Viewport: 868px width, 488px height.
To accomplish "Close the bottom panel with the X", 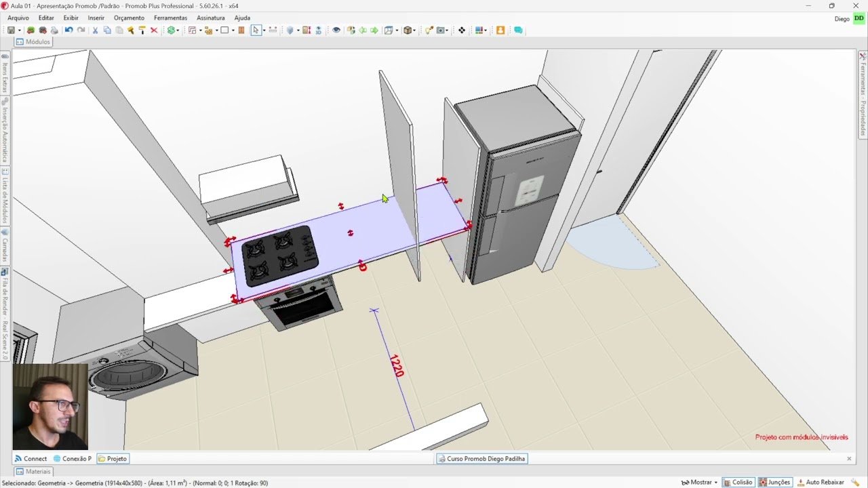I will (x=849, y=459).
